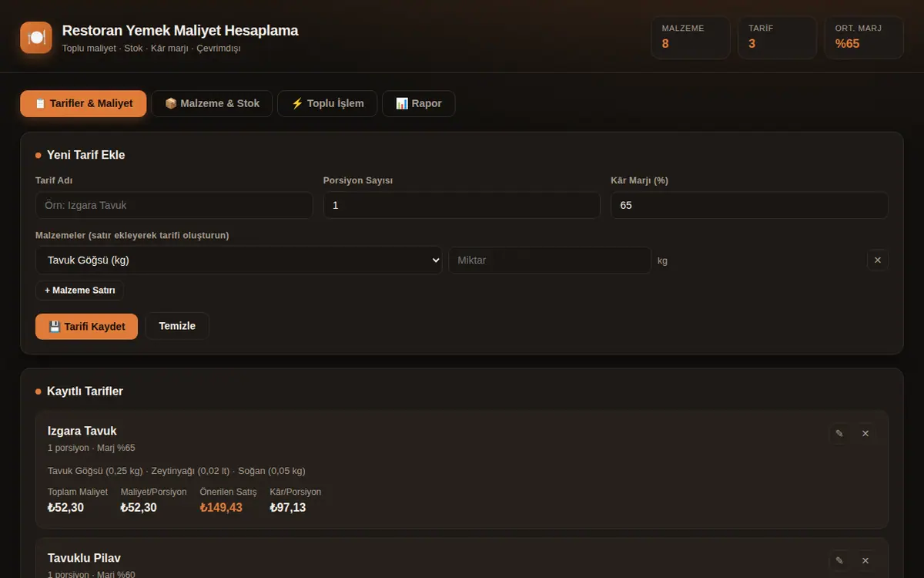Open the Malzeme & Stok tab

click(212, 103)
